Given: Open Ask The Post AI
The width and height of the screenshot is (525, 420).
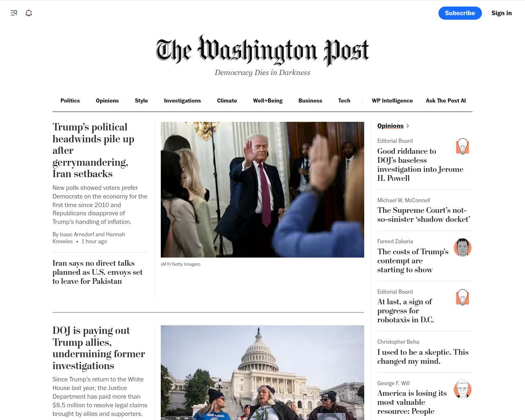Looking at the screenshot, I should pyautogui.click(x=446, y=100).
